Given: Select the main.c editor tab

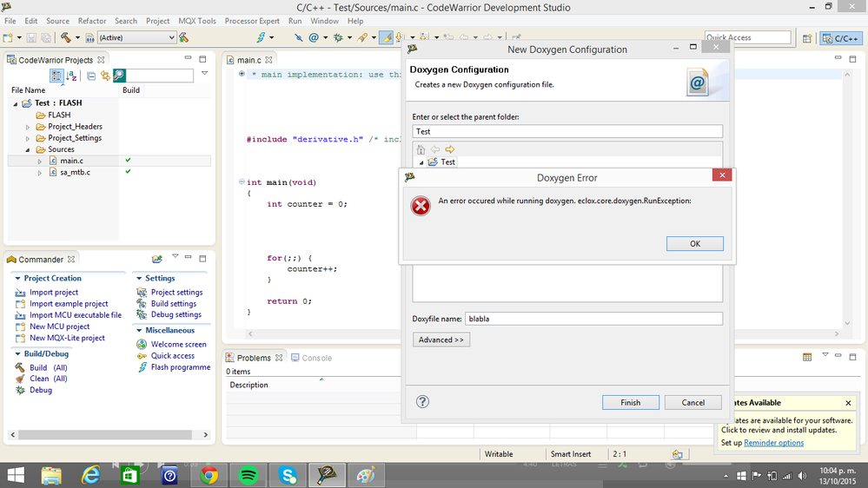Looking at the screenshot, I should [249, 60].
